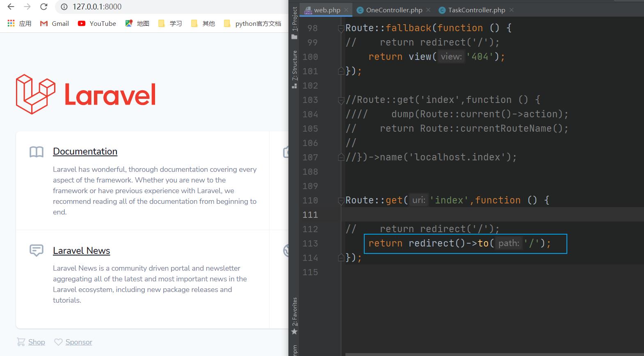Open the Sponsor link

(79, 342)
